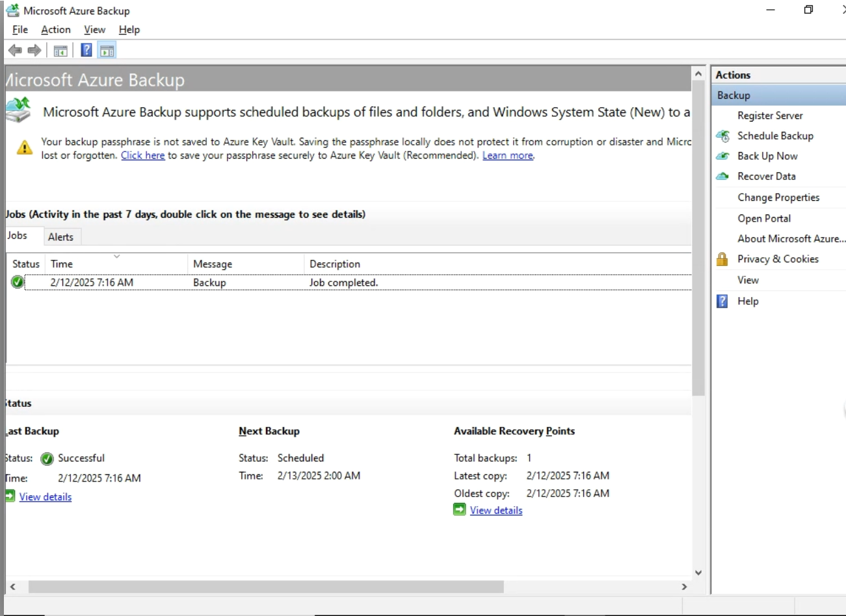Click the green check icon in the Backup job row
This screenshot has width=846, height=616.
tap(18, 282)
